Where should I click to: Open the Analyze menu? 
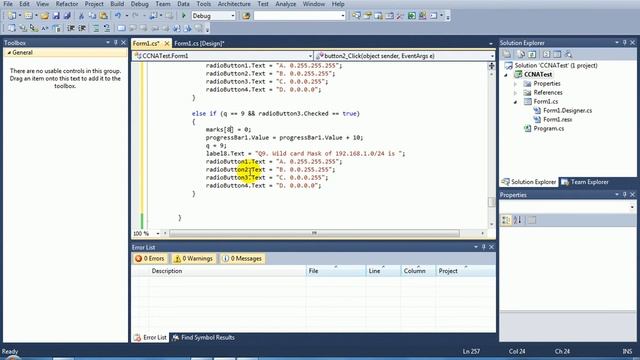(286, 4)
